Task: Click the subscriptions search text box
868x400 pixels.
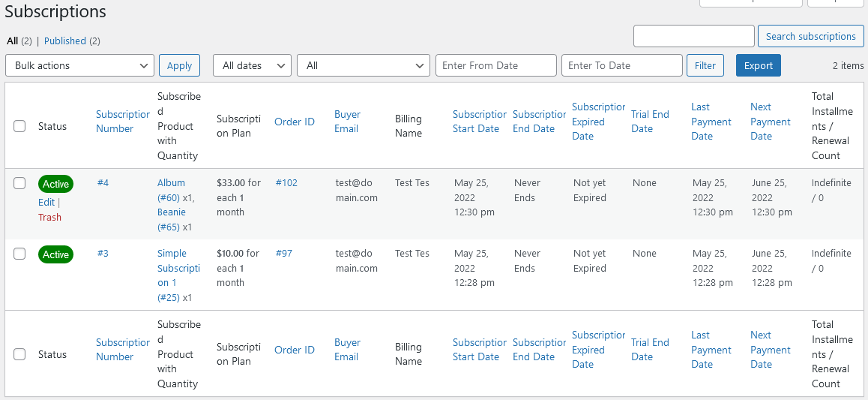Action: click(x=693, y=36)
